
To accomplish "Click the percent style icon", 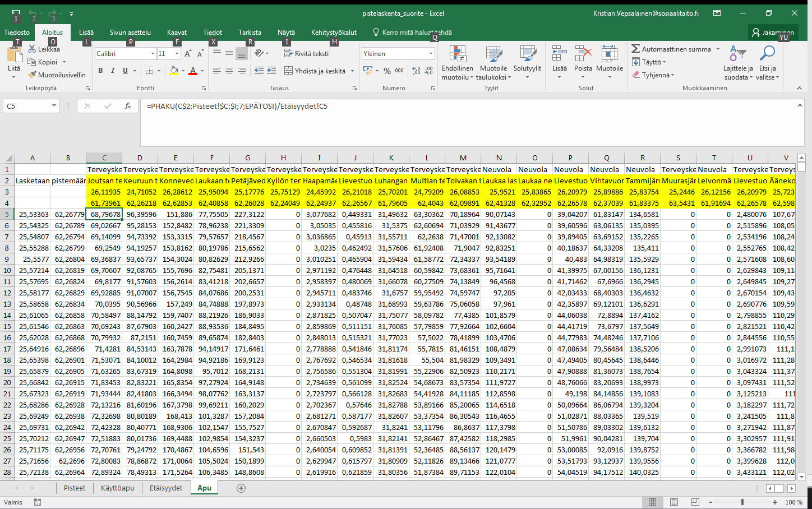I will tap(387, 71).
